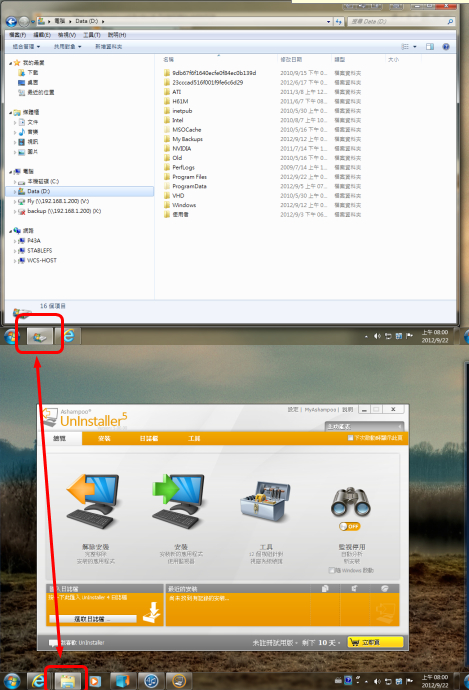
Task: Tick the start with Windows checkbox
Action: click(x=332, y=571)
